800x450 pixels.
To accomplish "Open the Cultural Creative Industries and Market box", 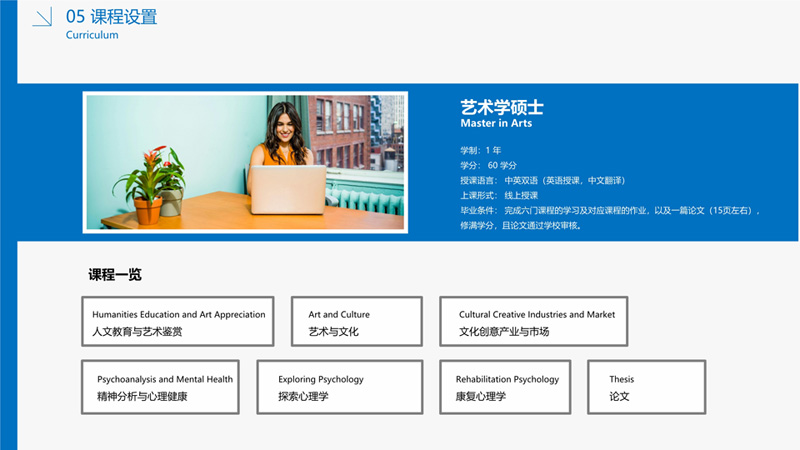I will point(533,322).
